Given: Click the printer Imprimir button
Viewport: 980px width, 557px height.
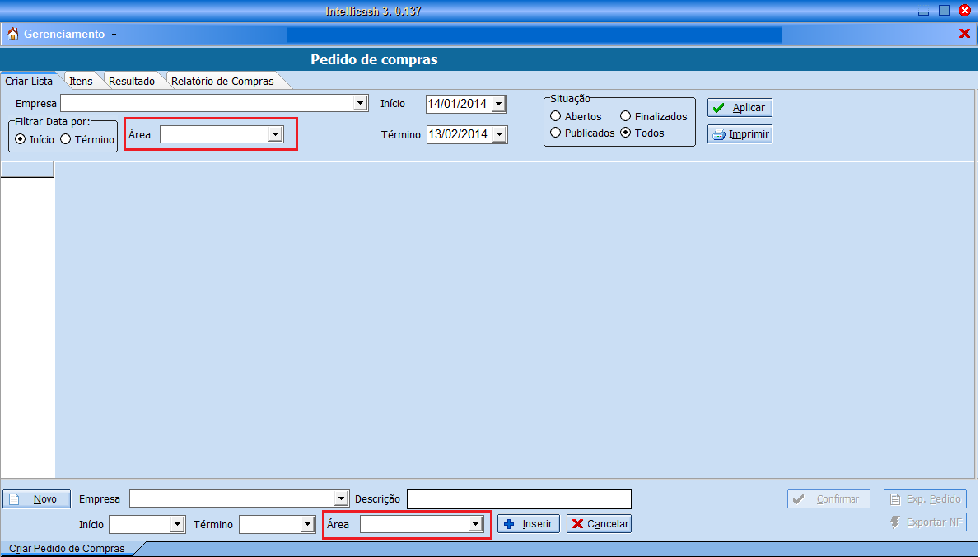Looking at the screenshot, I should click(740, 134).
